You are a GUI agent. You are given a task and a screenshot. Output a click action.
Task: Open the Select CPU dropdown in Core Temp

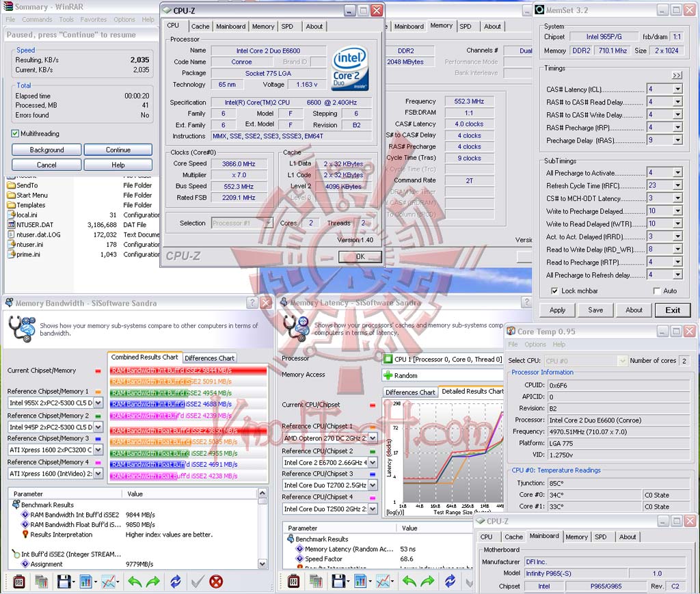[622, 361]
